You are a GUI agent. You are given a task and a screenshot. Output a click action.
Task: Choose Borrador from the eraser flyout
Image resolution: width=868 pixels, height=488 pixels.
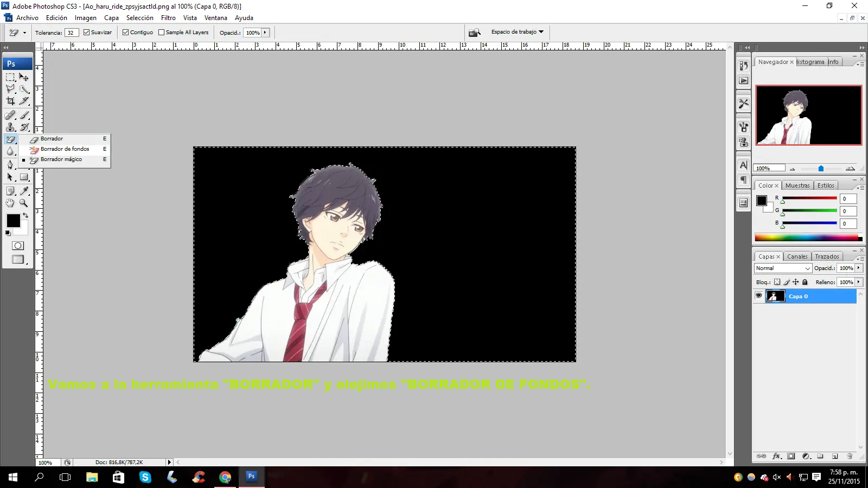pyautogui.click(x=65, y=139)
